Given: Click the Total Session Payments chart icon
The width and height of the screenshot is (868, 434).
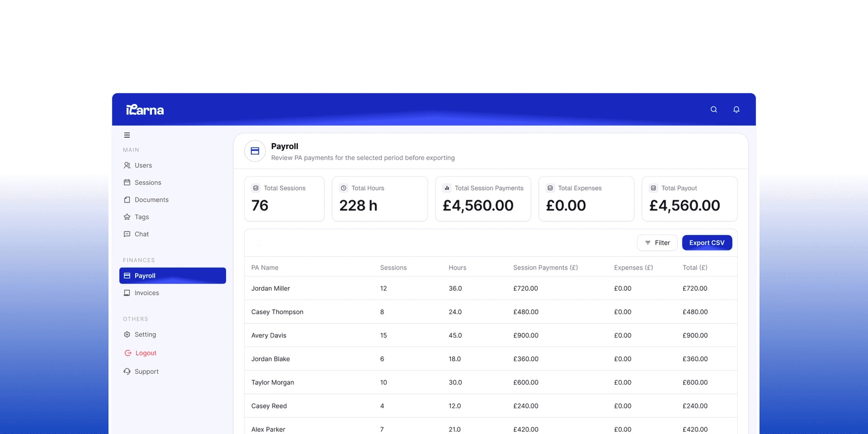Looking at the screenshot, I should coord(447,188).
